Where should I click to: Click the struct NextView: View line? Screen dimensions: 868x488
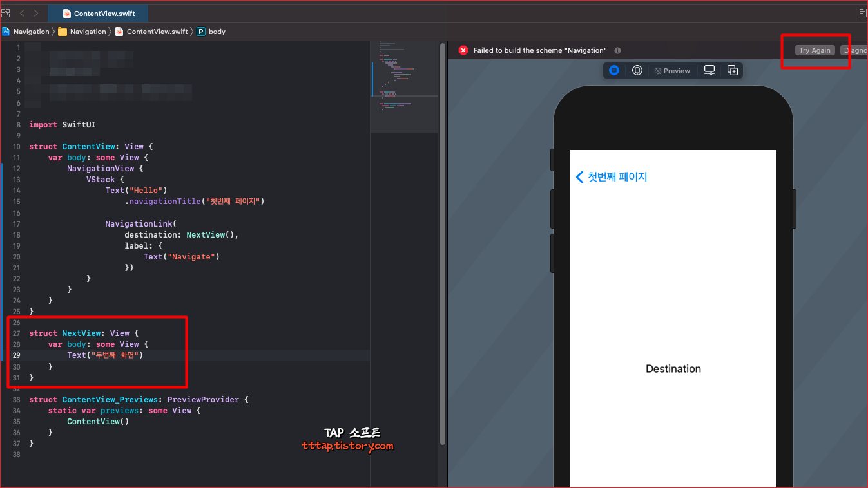(x=84, y=333)
